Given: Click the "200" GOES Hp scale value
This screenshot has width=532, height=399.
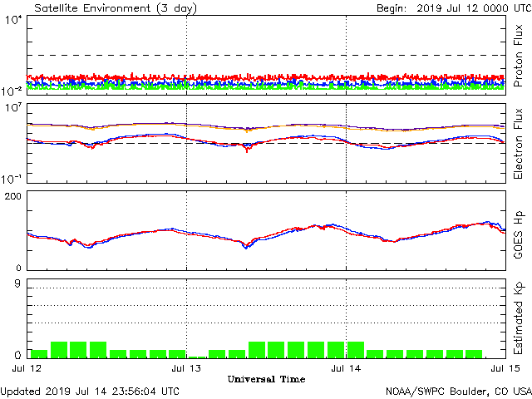Looking at the screenshot, I should click(13, 196).
